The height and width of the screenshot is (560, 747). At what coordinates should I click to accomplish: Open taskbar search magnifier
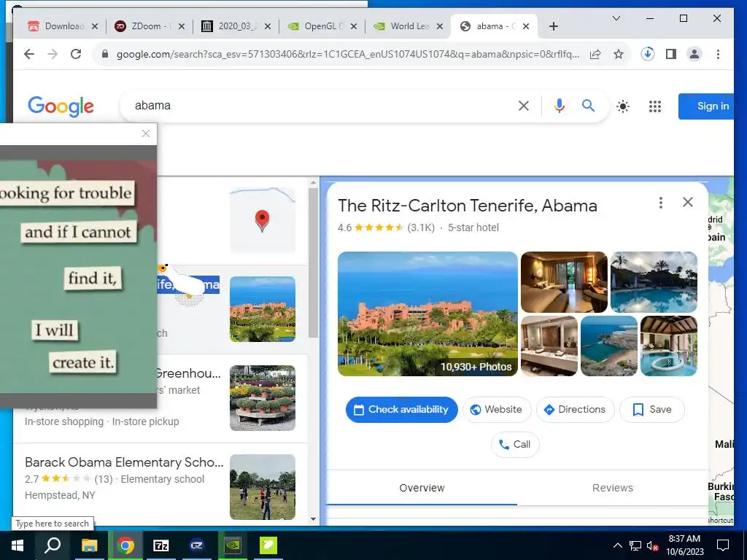coord(53,545)
